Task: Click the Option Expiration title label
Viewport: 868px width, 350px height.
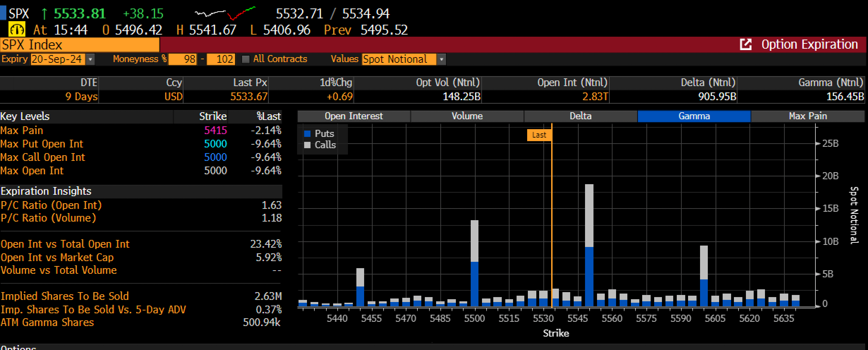Action: coord(809,44)
